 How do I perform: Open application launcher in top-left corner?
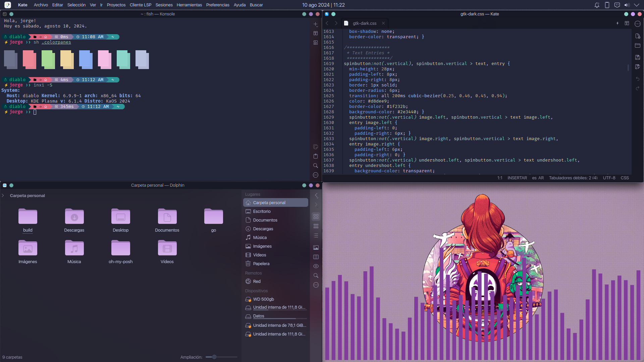[x=7, y=5]
